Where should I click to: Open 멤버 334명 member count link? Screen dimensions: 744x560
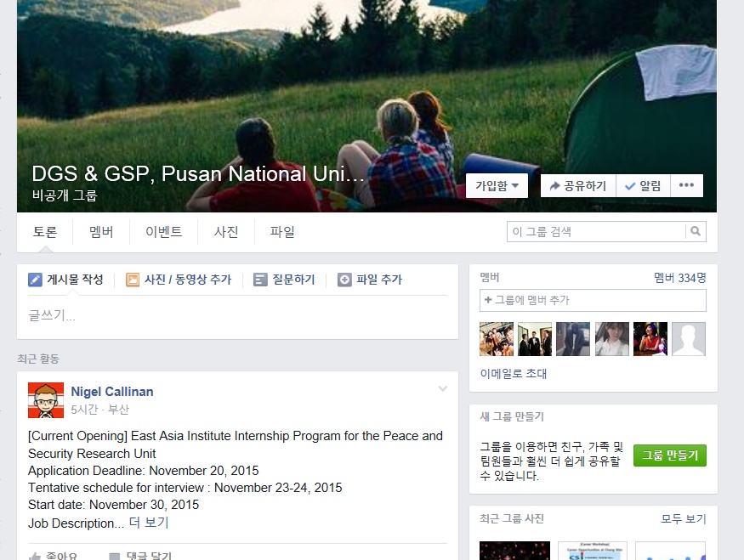tap(680, 278)
